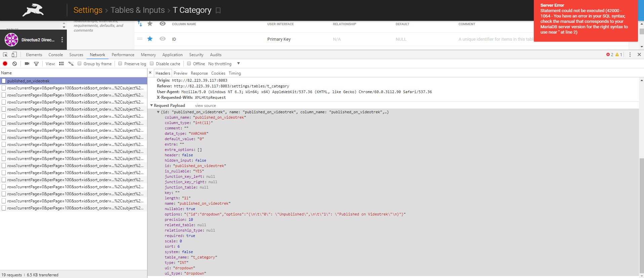Show the Response tab of request
The image size is (644, 278).
pyautogui.click(x=199, y=73)
